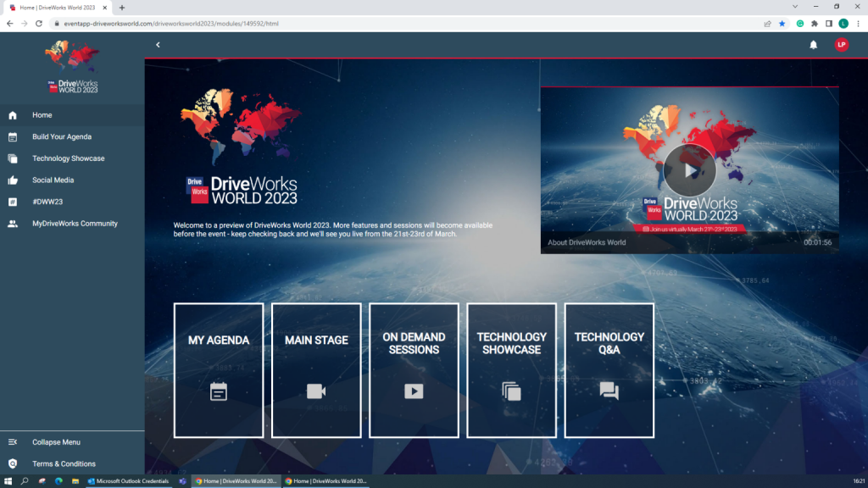This screenshot has width=868, height=488.
Task: Open Build Your Agenda calendar icon
Action: [13, 136]
